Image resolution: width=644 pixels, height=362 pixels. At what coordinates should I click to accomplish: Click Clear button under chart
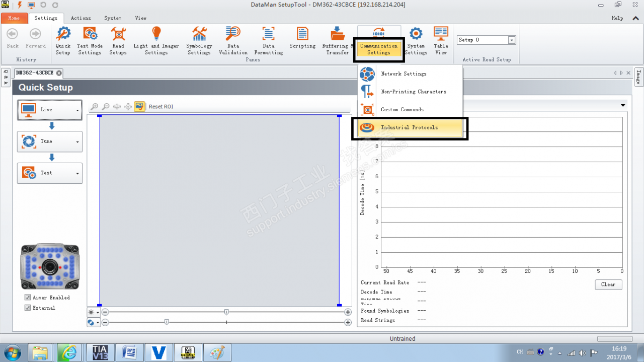point(608,284)
